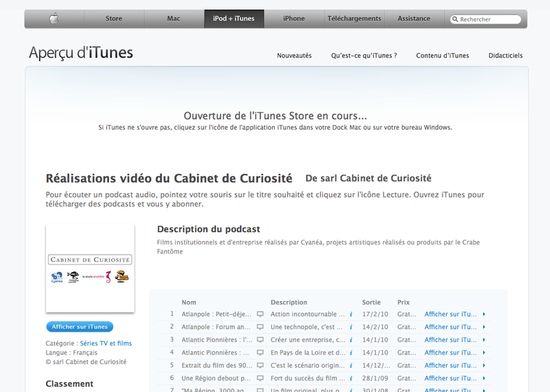Open the Assistance tab
The height and width of the screenshot is (392, 550).
tap(414, 19)
